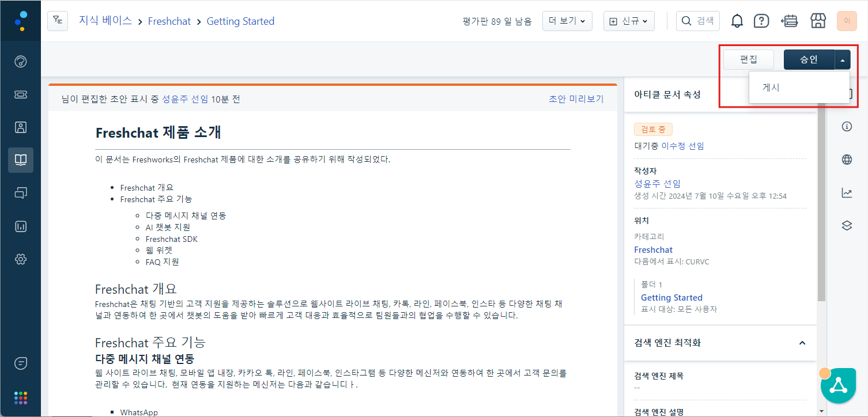Click 웹 위젯 list item
This screenshot has width=868, height=417.
[158, 250]
